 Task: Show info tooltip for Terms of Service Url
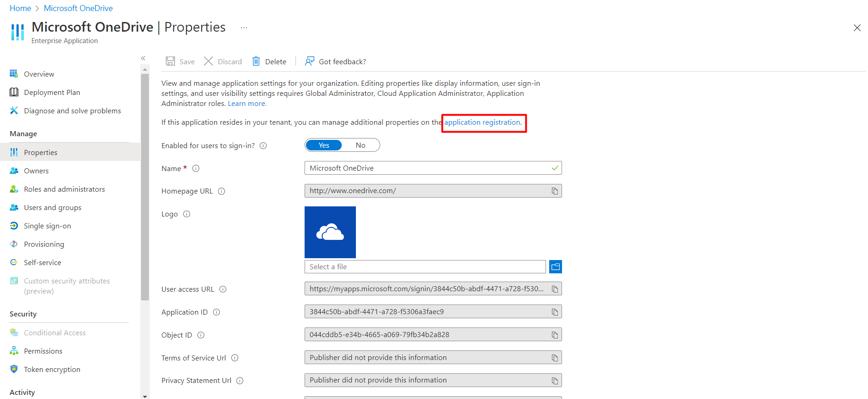click(x=235, y=358)
